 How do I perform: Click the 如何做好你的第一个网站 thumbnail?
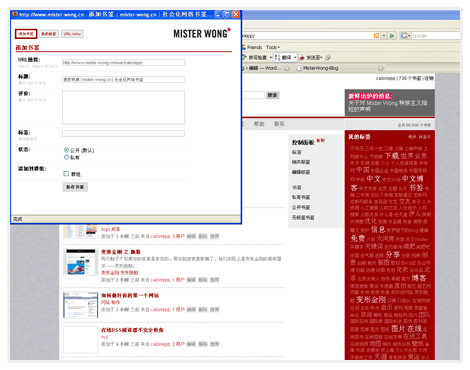point(80,305)
